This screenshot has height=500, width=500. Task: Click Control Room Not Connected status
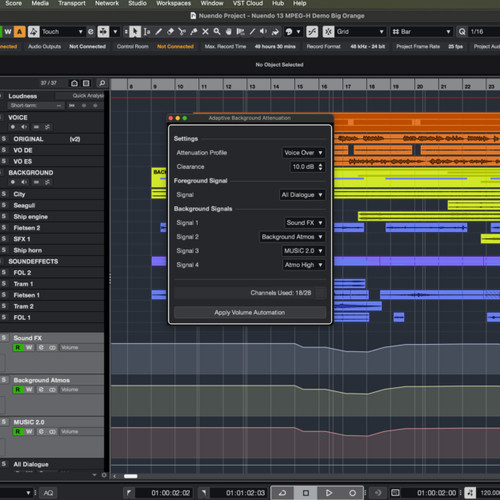tap(175, 46)
